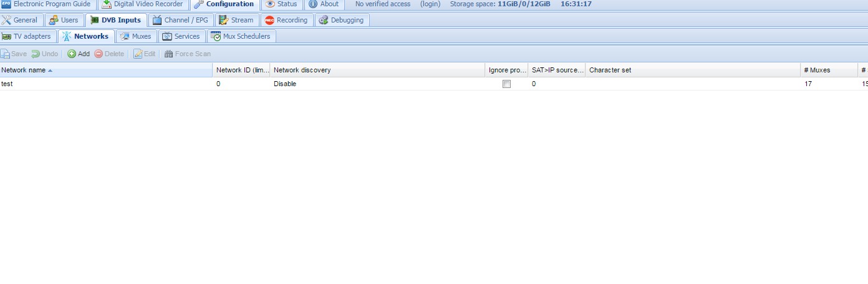Viewport: 868px width, 284px height.
Task: Switch to TV adapters subtab
Action: 27,36
